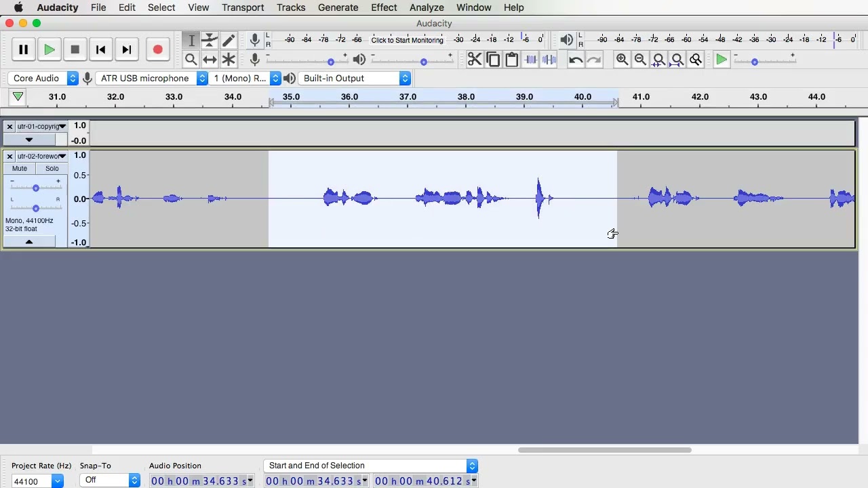Click the recording volume slider knob
Image resolution: width=868 pixels, height=488 pixels.
click(331, 62)
